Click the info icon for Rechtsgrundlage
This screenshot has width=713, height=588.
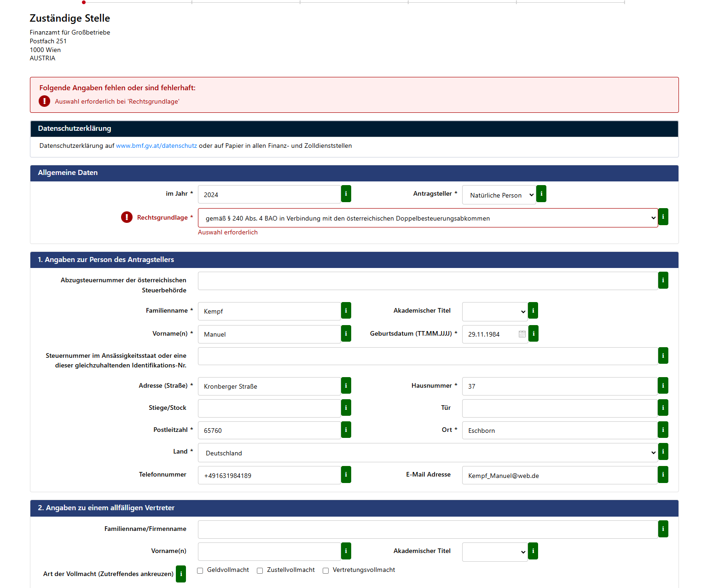663,216
